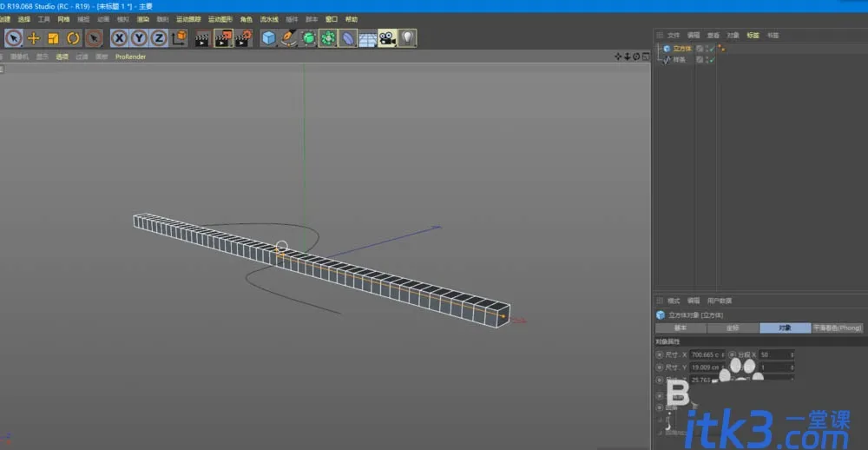Click the 尺寸 . X stepper arrows
This screenshot has height=450, width=868.
point(724,354)
